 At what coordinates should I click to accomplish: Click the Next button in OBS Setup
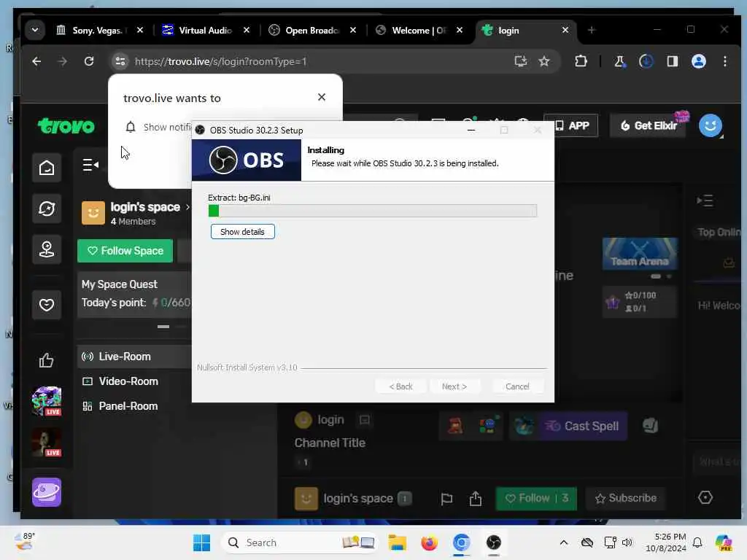coord(454,386)
